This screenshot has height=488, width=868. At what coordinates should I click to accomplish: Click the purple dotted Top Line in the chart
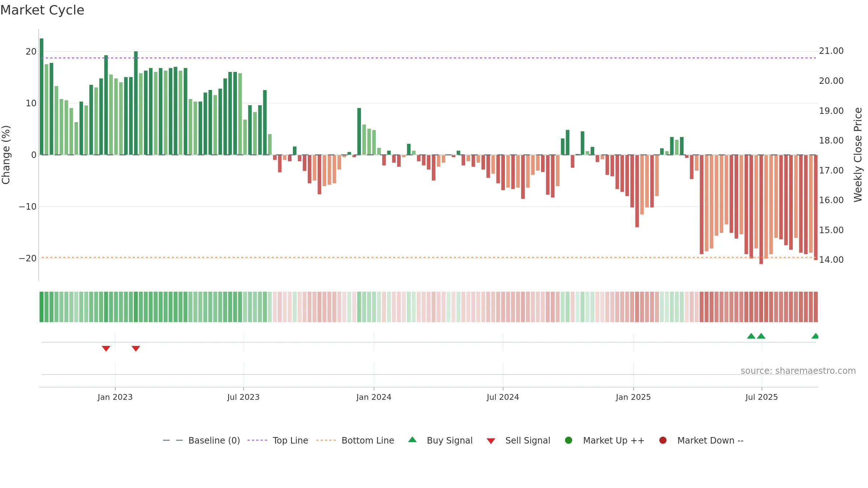point(429,58)
